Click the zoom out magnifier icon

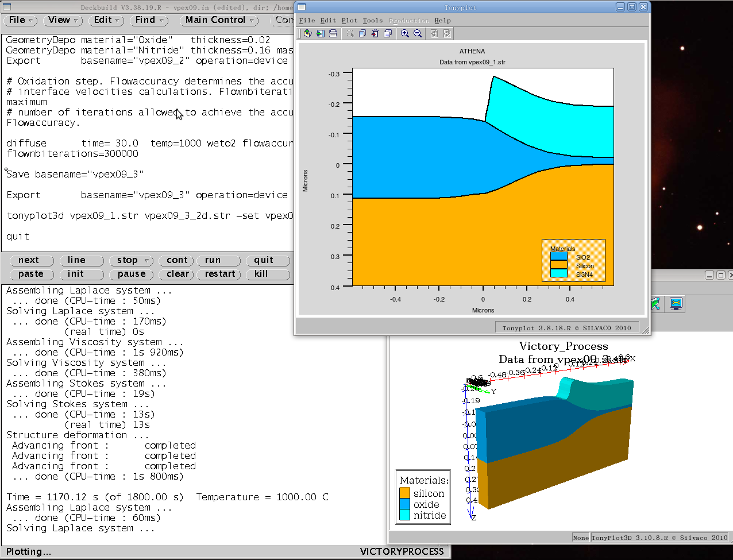pyautogui.click(x=418, y=34)
